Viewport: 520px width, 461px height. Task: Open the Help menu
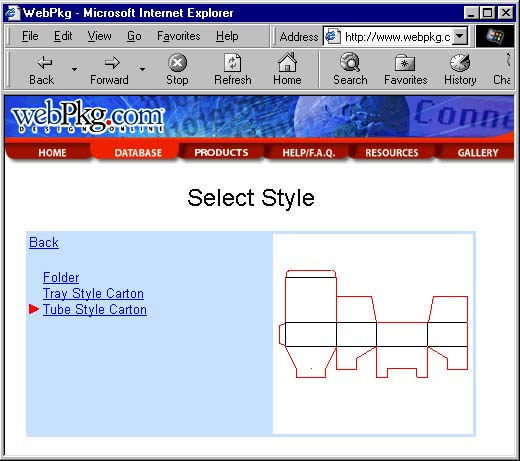pos(227,36)
